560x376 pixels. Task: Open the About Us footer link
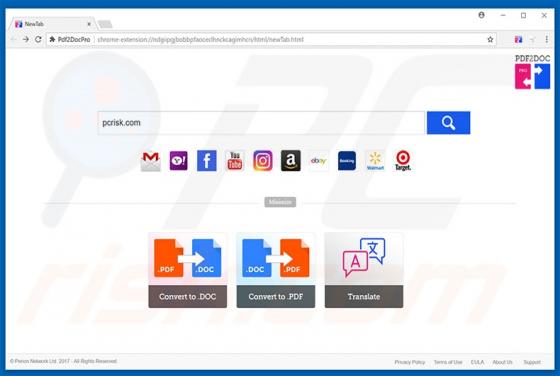(x=502, y=362)
